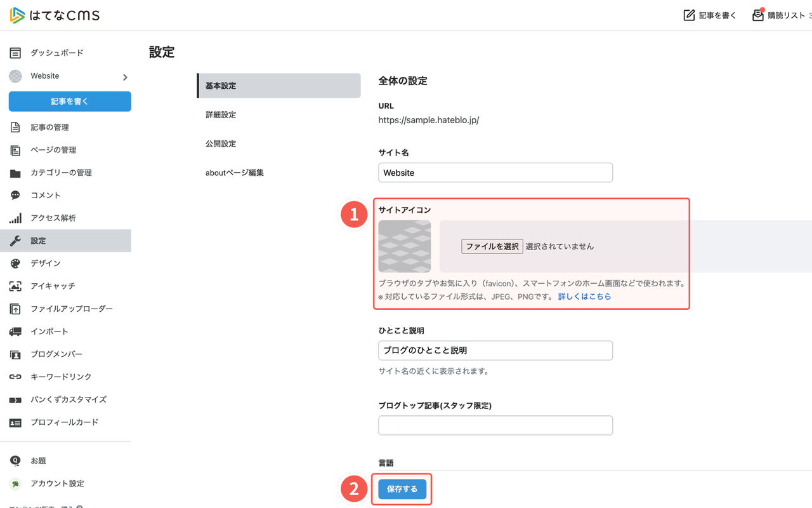Click the サイト名 input field
Screen dimensions: 812x508
click(x=495, y=172)
